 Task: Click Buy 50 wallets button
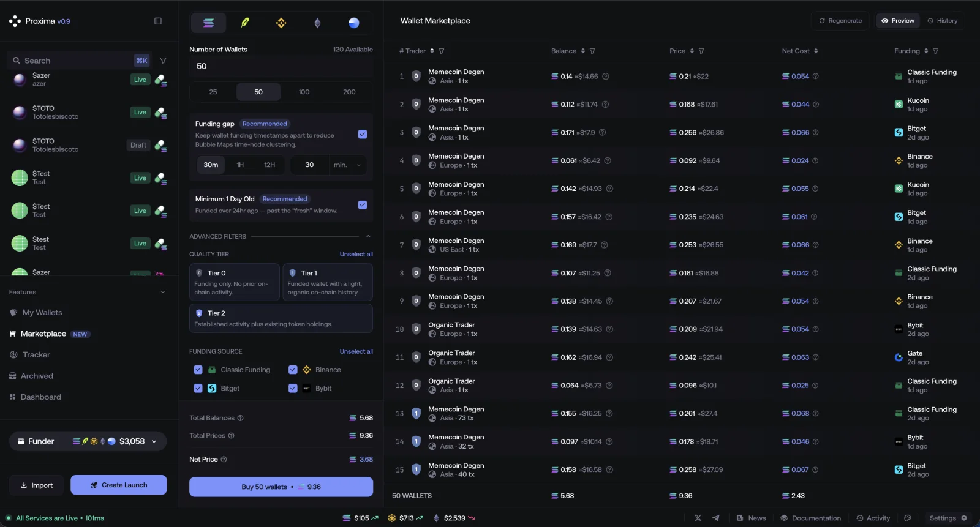[281, 487]
